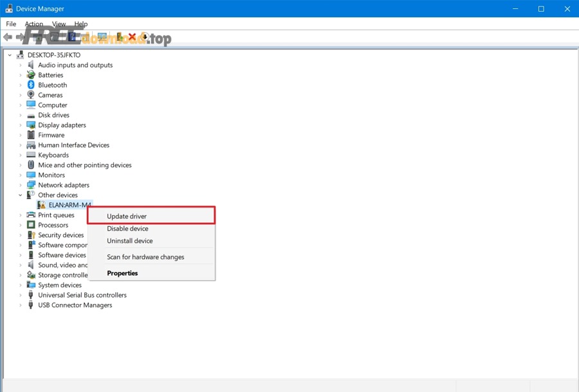Viewport: 579px width, 392px height.
Task: Open the Action menu
Action: [x=34, y=24]
